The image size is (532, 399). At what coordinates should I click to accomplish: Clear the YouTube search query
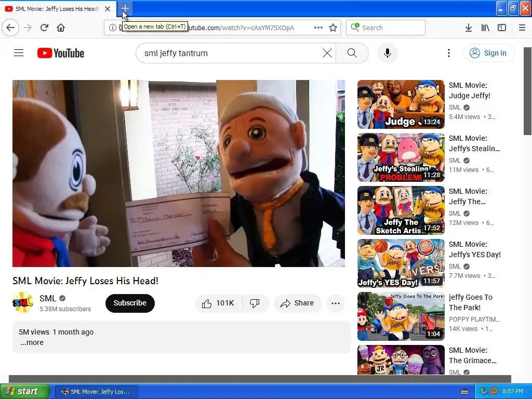pos(327,53)
